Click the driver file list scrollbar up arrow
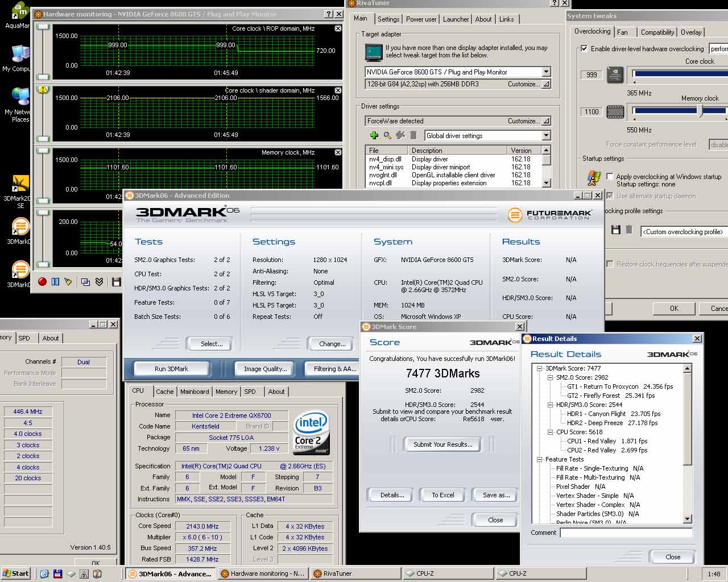This screenshot has width=728, height=582. 546,150
